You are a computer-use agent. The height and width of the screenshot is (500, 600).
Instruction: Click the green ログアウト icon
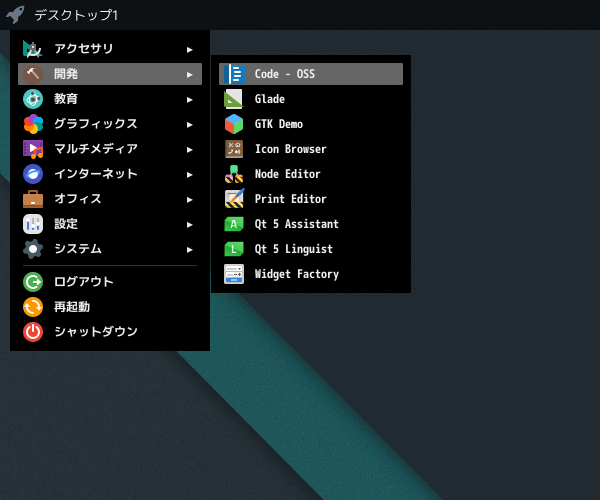(33, 282)
